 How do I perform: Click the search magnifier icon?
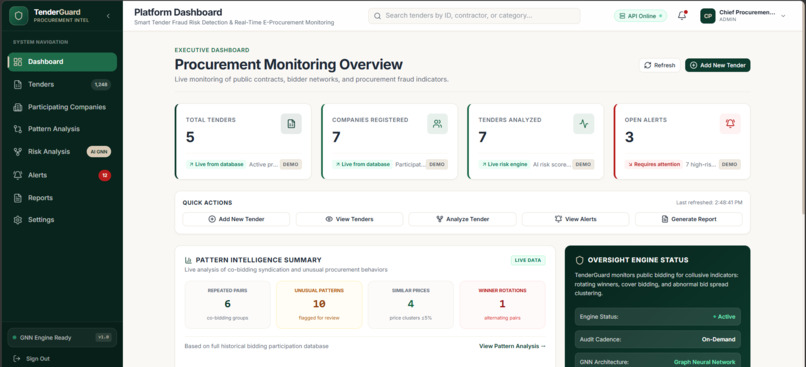pos(378,16)
